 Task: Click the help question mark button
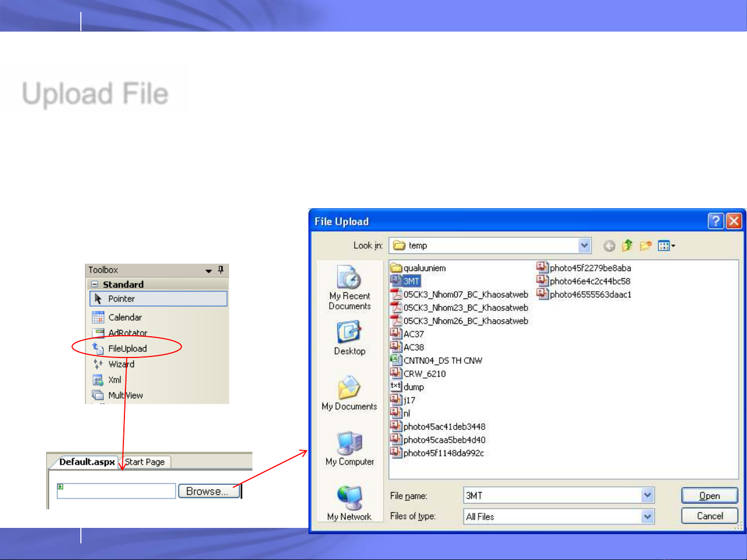(x=715, y=221)
